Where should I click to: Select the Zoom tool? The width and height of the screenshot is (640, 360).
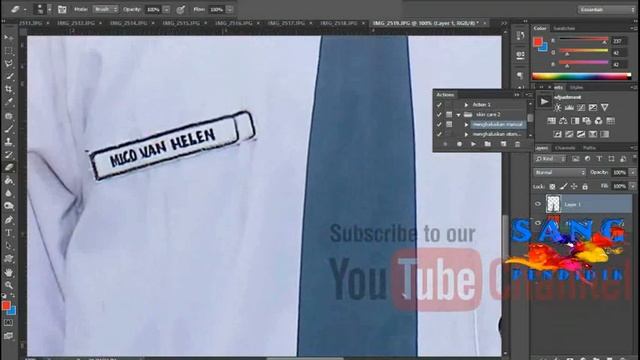pos(8,285)
